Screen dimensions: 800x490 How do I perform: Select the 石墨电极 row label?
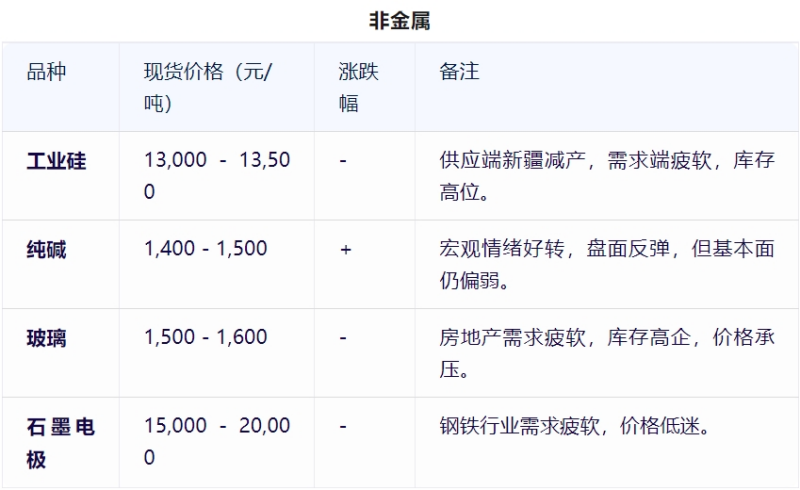point(60,442)
